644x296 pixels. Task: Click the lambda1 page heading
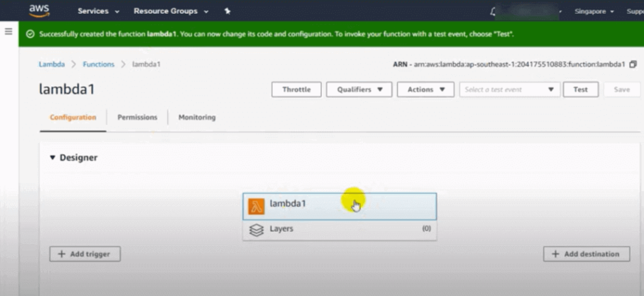pyautogui.click(x=67, y=89)
